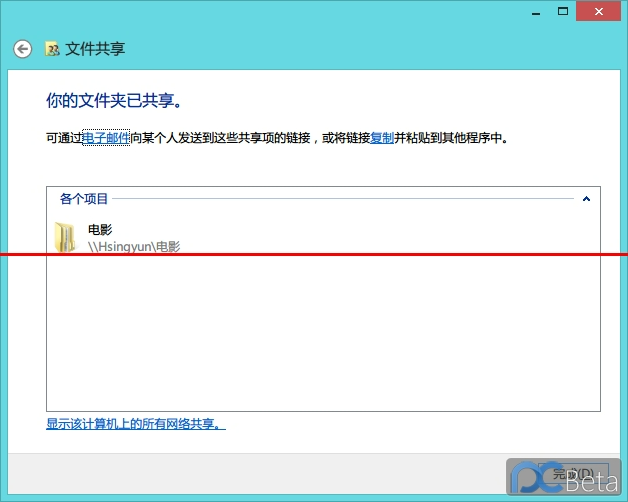The height and width of the screenshot is (502, 628).
Task: Click the 完成(D) button
Action: click(x=573, y=474)
